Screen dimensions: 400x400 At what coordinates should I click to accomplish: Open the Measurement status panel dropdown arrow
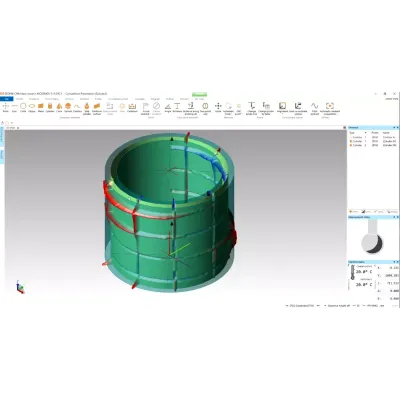point(394,217)
